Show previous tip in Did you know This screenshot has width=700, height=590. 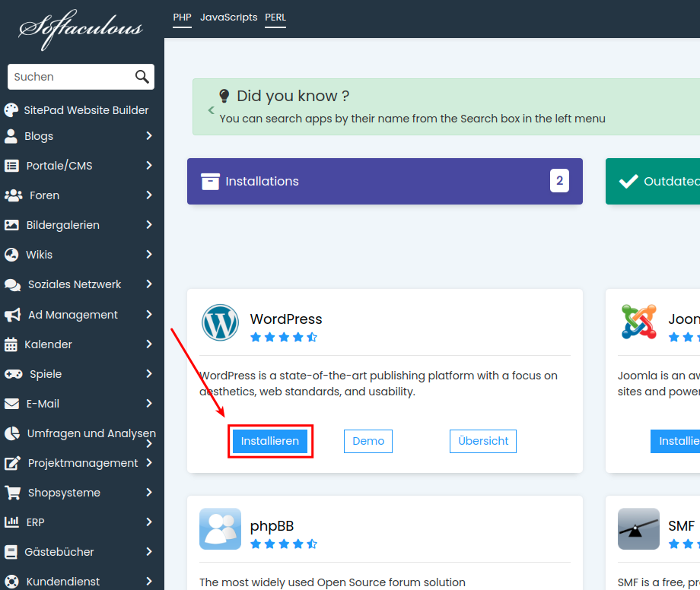[x=212, y=110]
